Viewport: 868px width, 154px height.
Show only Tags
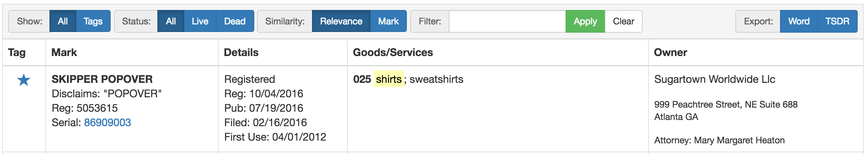pos(93,21)
